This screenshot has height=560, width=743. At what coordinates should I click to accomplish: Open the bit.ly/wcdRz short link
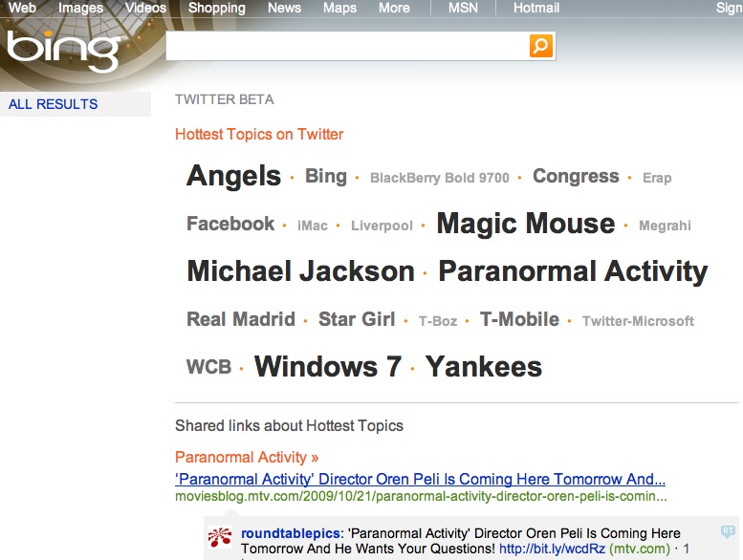[552, 549]
